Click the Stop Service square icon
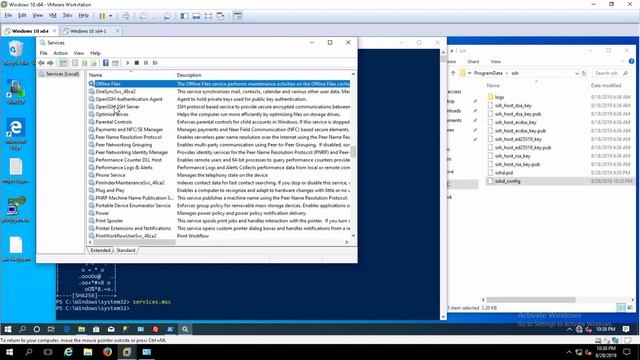Screen dimensions: 640x360 pos(137,63)
